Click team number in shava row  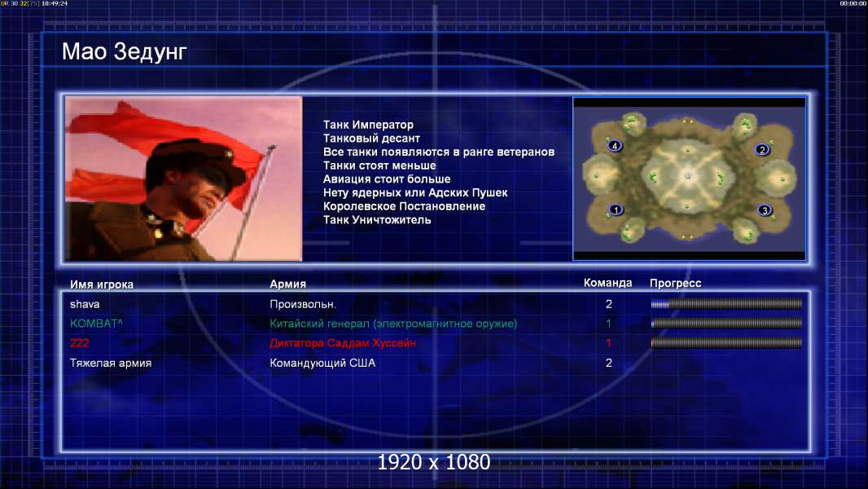tap(609, 304)
